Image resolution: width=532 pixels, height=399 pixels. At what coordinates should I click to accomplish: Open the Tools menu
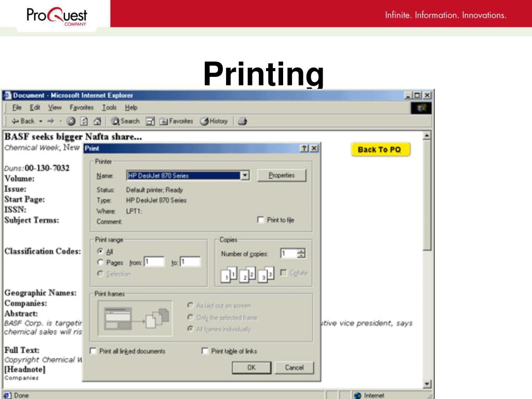click(x=109, y=108)
